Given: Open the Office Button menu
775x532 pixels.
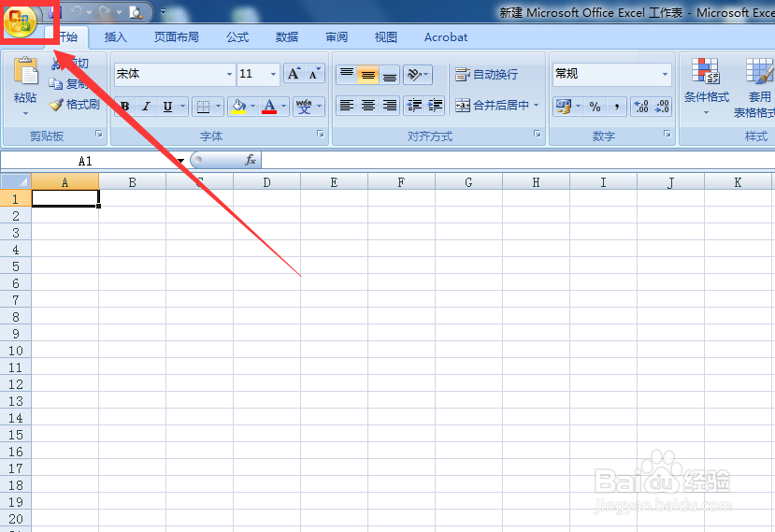Looking at the screenshot, I should [x=20, y=21].
